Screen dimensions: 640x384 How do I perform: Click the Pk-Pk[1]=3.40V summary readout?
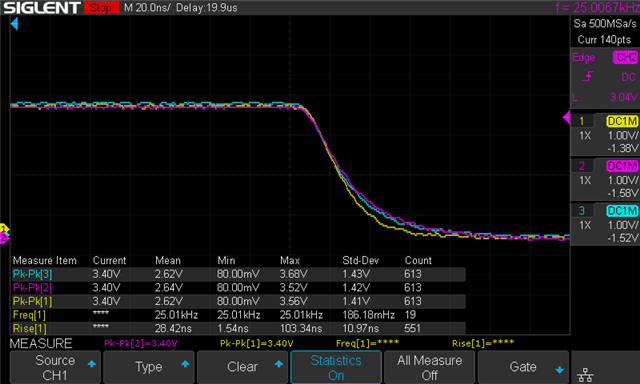point(256,344)
